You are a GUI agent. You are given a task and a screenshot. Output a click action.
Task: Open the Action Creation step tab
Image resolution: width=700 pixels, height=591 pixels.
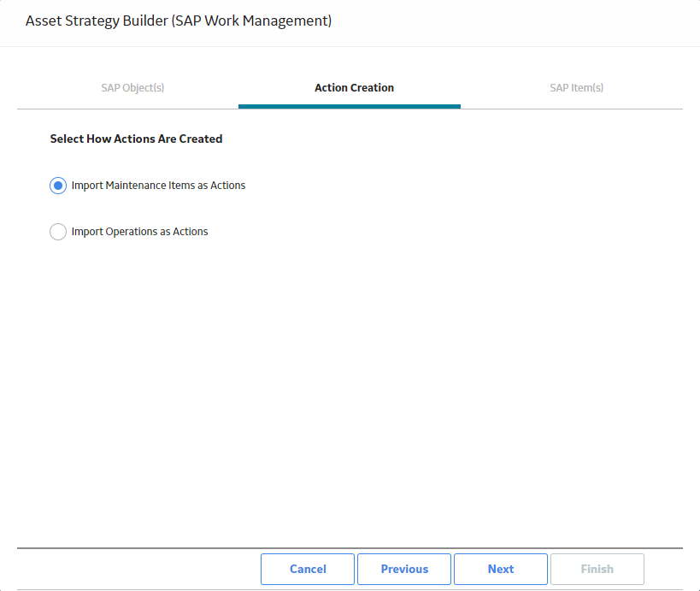pyautogui.click(x=354, y=87)
